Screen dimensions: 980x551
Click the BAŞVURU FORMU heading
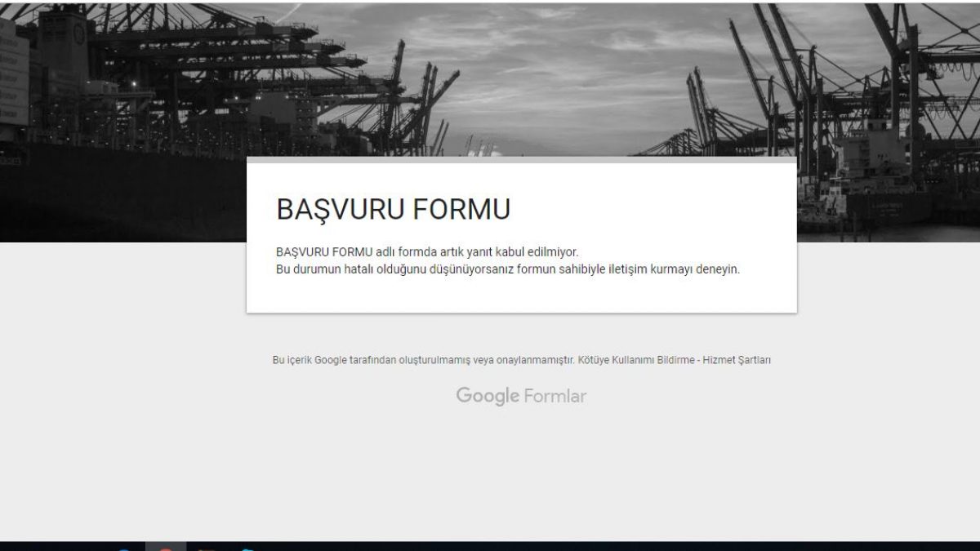[x=394, y=209]
